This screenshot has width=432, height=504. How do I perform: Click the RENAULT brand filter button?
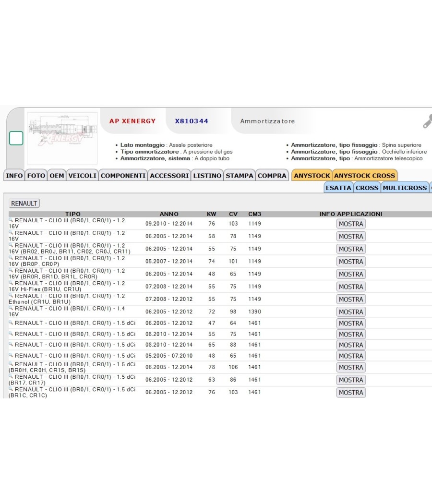click(24, 204)
